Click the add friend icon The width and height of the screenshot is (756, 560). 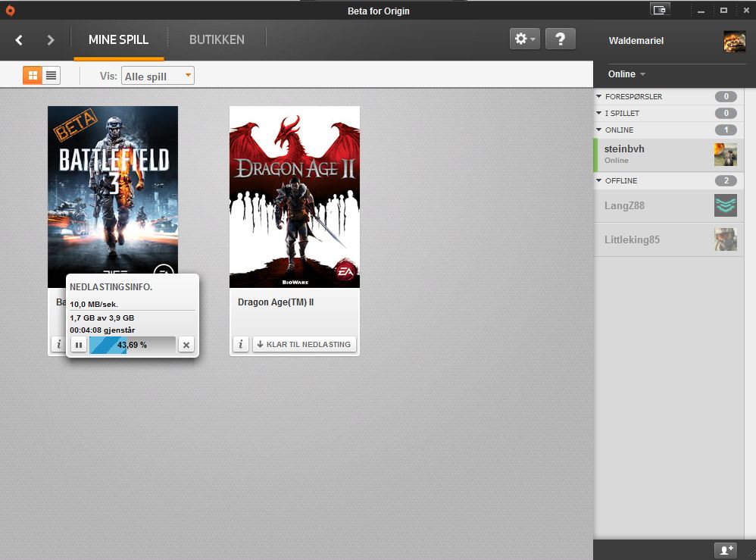[x=726, y=550]
